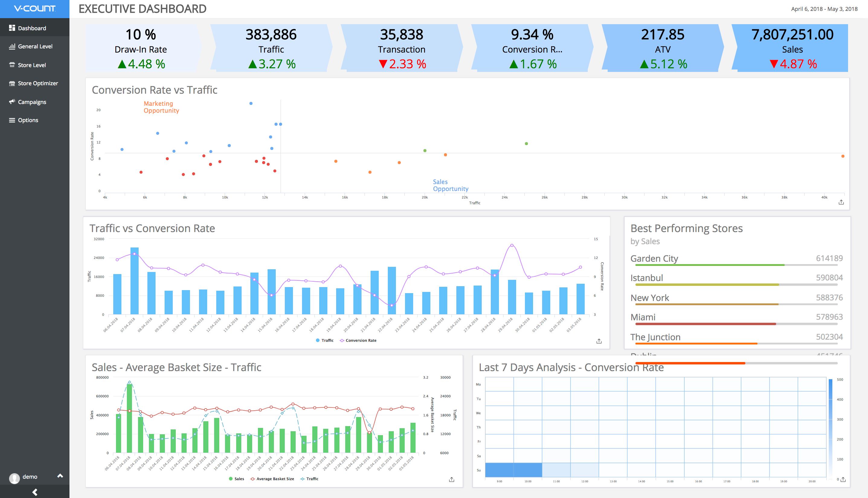Expand the demo user menu arrow

(x=60, y=476)
